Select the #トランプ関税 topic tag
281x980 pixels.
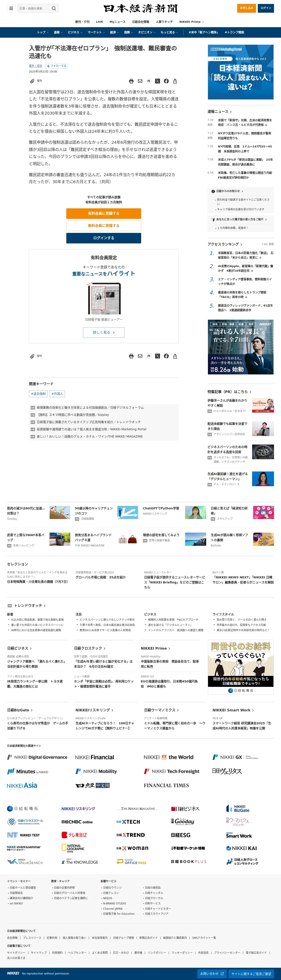[x=234, y=32]
